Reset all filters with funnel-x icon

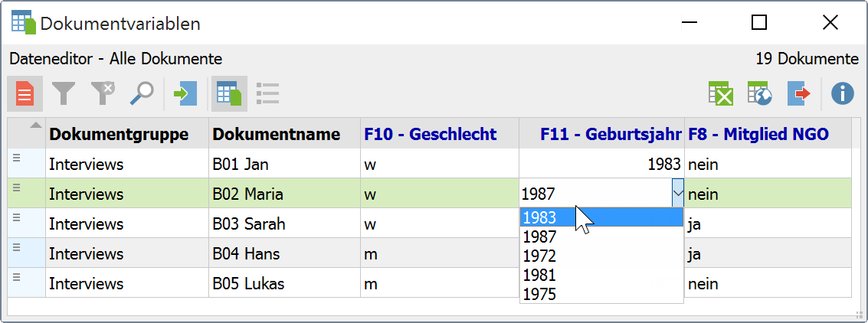[x=103, y=93]
